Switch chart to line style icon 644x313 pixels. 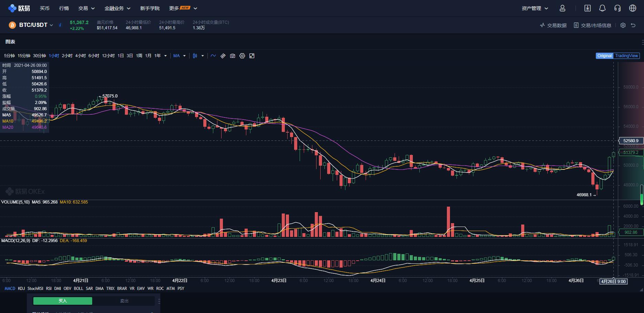213,55
